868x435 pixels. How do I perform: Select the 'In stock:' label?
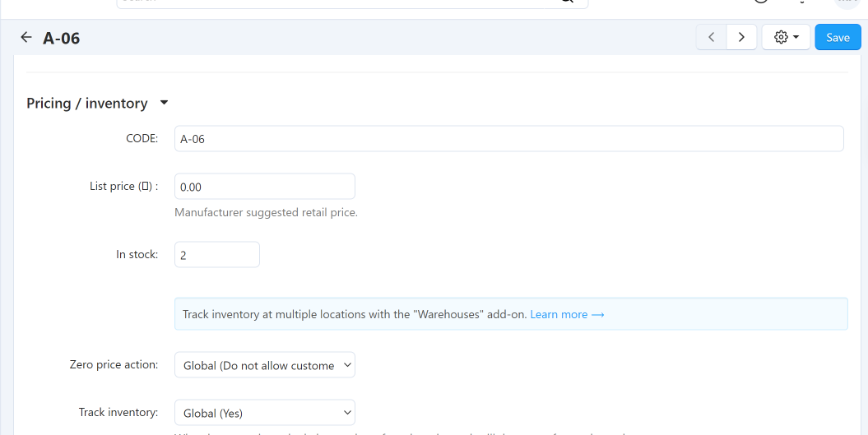[x=137, y=255]
